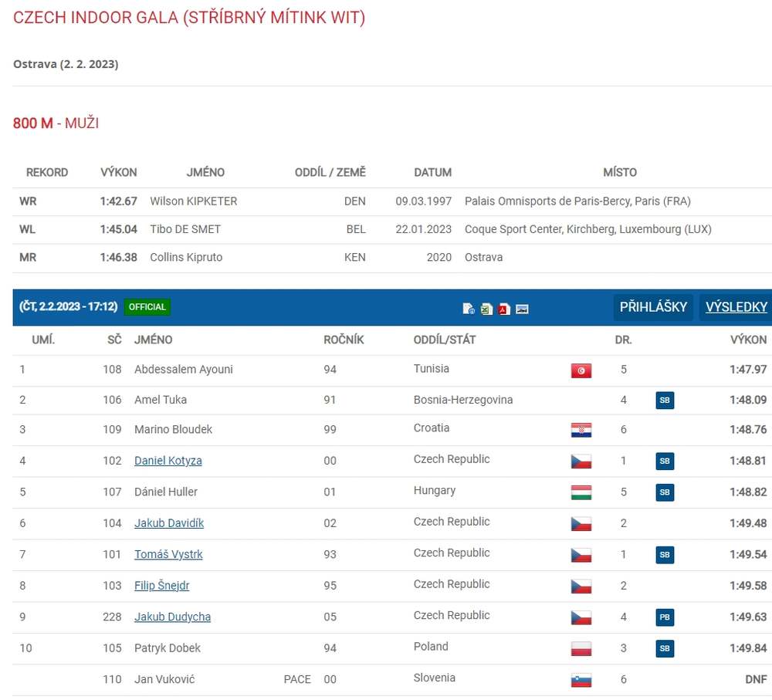Viewport: 772px width, 700px height.
Task: Download results as Excel spreadsheet
Action: (x=486, y=309)
